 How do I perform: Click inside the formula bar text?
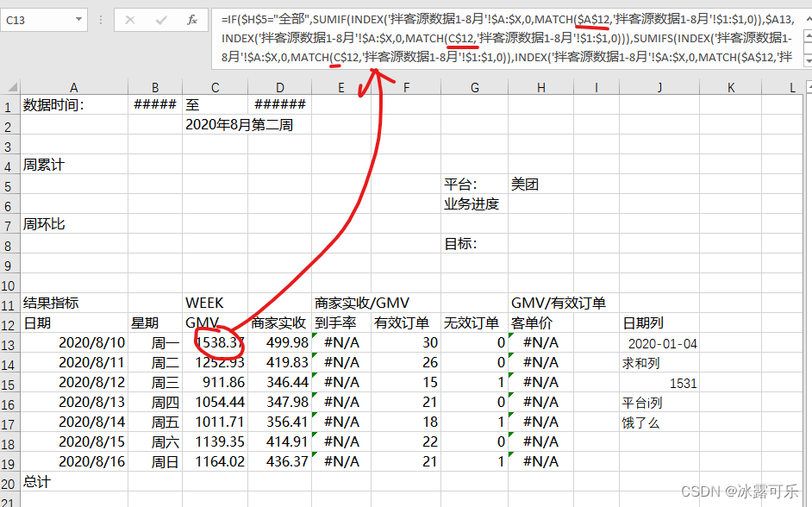[x=507, y=38]
